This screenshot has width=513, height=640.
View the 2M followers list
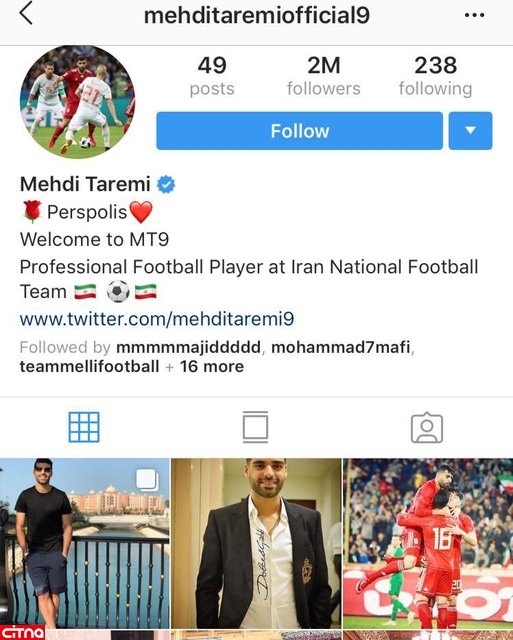pos(324,76)
